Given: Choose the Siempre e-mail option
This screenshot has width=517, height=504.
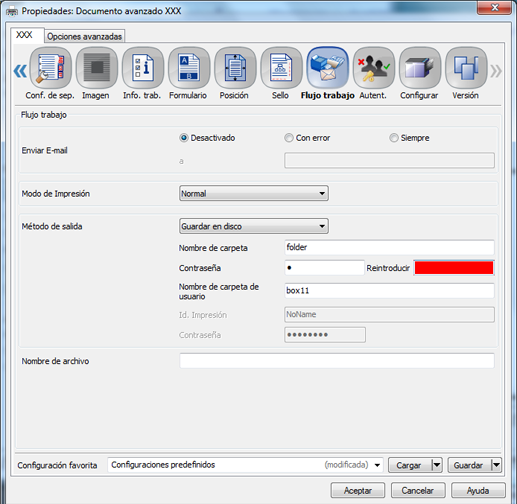Looking at the screenshot, I should (394, 138).
